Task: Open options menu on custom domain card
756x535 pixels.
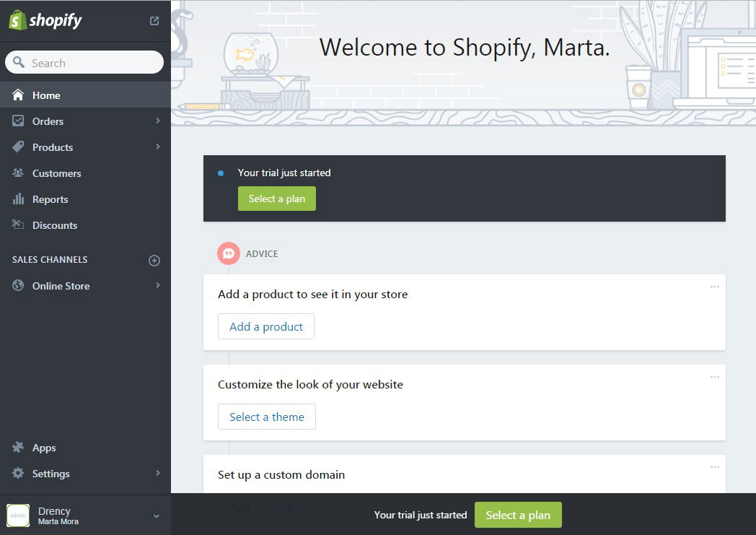Action: click(x=715, y=467)
